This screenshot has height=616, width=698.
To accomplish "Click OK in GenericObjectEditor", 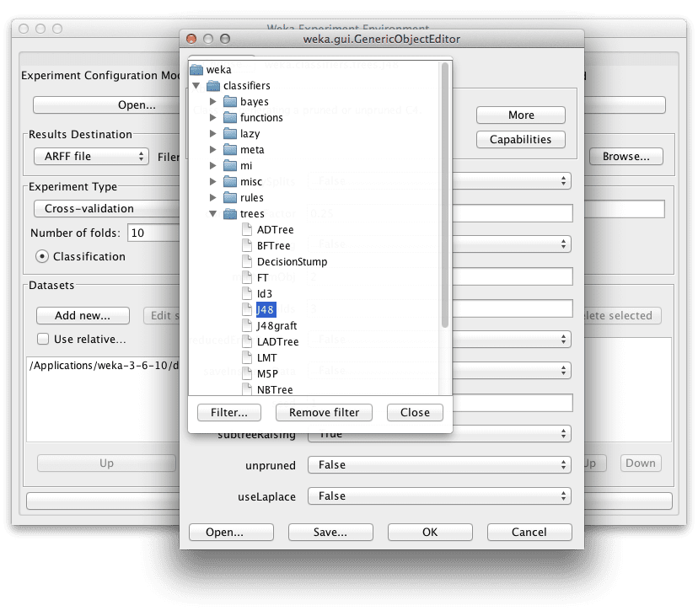I will click(x=430, y=533).
